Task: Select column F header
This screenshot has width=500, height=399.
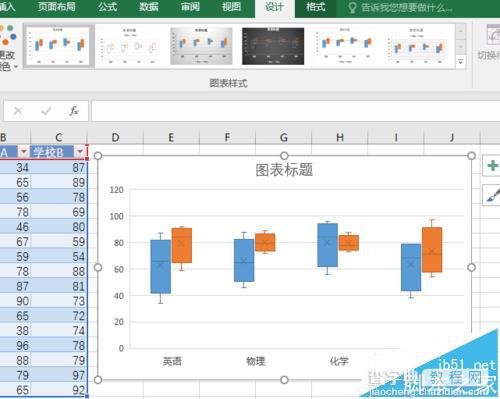Action: [227, 137]
